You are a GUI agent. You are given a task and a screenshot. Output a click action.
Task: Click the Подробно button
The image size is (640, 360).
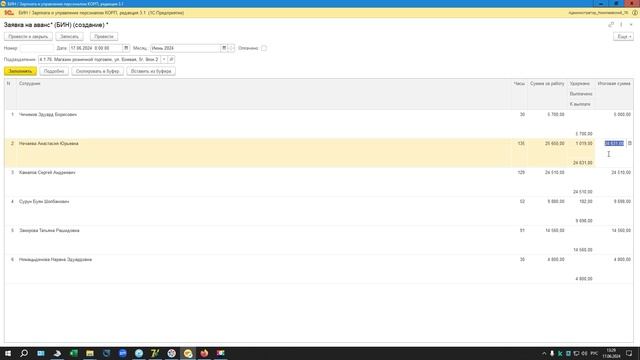[54, 71]
